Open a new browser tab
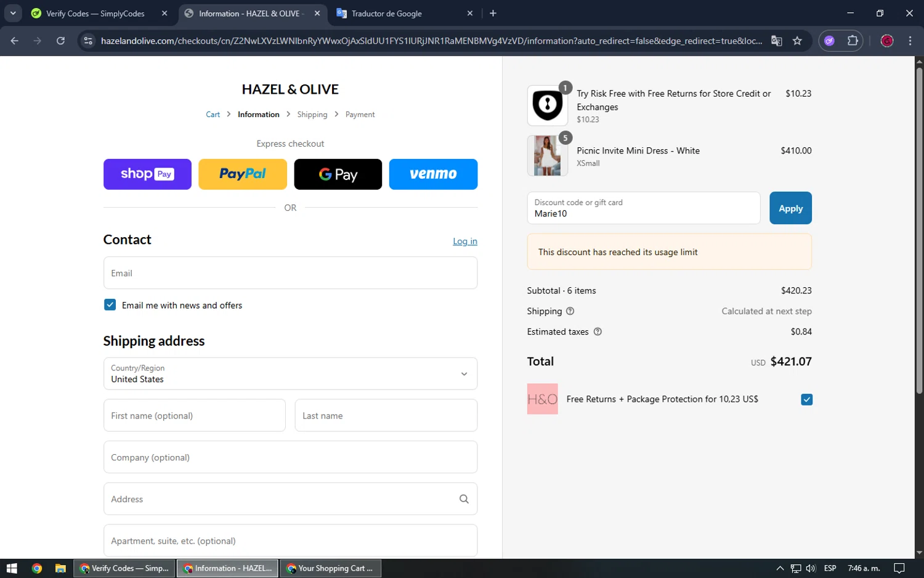 coord(493,13)
